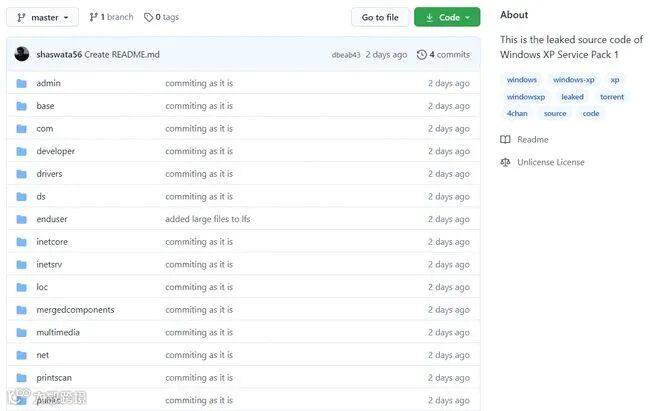Open the Unlicense License link
The image size is (650, 411).
551,162
